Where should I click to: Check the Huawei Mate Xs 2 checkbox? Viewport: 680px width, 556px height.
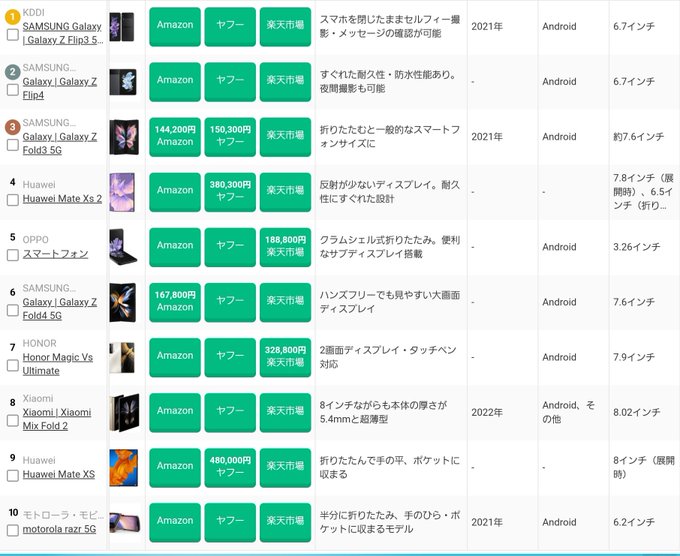point(13,200)
